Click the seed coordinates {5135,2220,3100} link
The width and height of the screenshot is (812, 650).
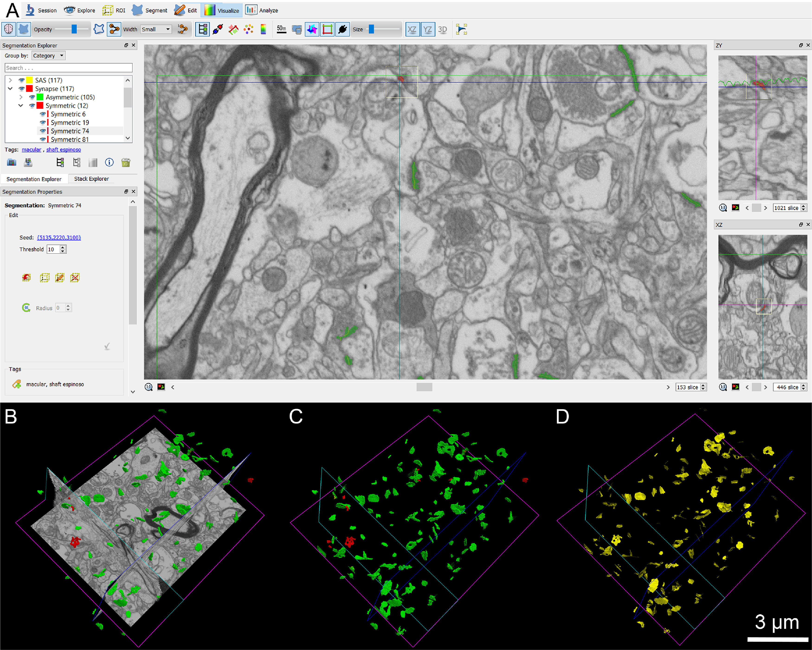click(59, 237)
